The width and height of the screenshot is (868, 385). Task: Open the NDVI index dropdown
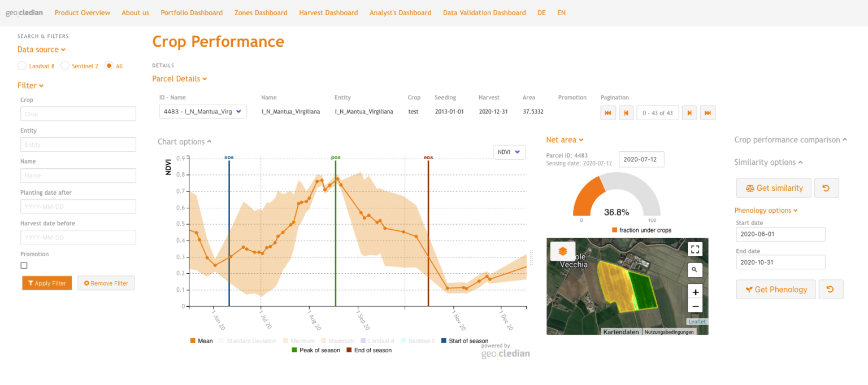click(x=509, y=152)
